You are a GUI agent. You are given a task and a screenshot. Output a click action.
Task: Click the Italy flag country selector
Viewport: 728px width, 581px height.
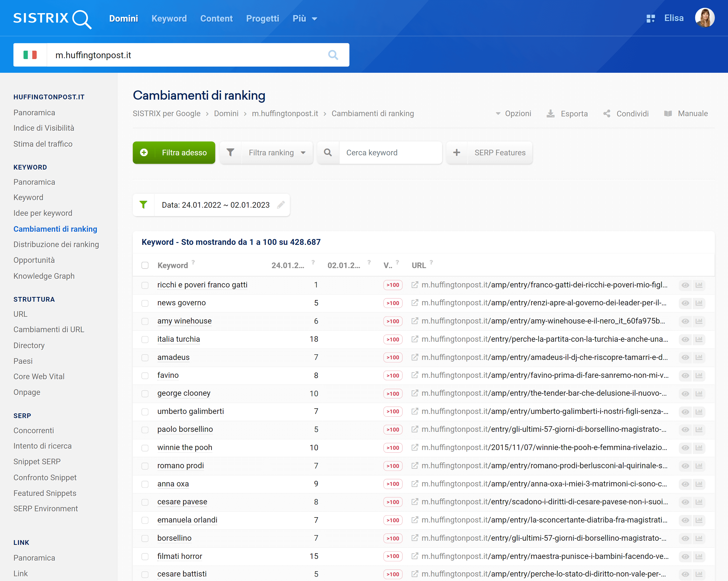pos(30,55)
